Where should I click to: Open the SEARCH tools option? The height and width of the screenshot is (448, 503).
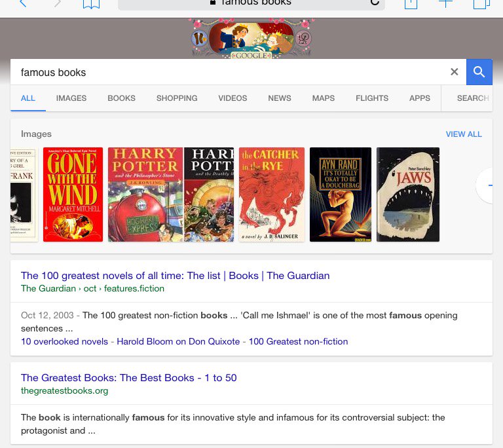pyautogui.click(x=473, y=98)
